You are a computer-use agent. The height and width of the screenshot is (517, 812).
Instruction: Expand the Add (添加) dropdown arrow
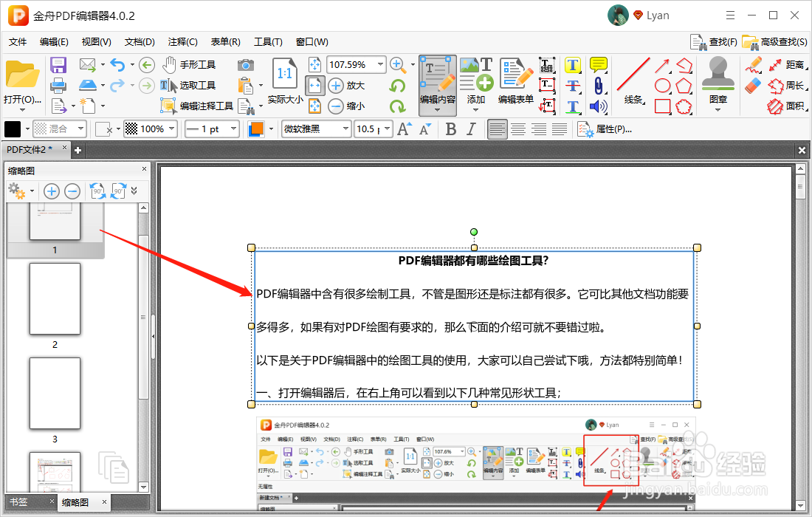point(476,110)
